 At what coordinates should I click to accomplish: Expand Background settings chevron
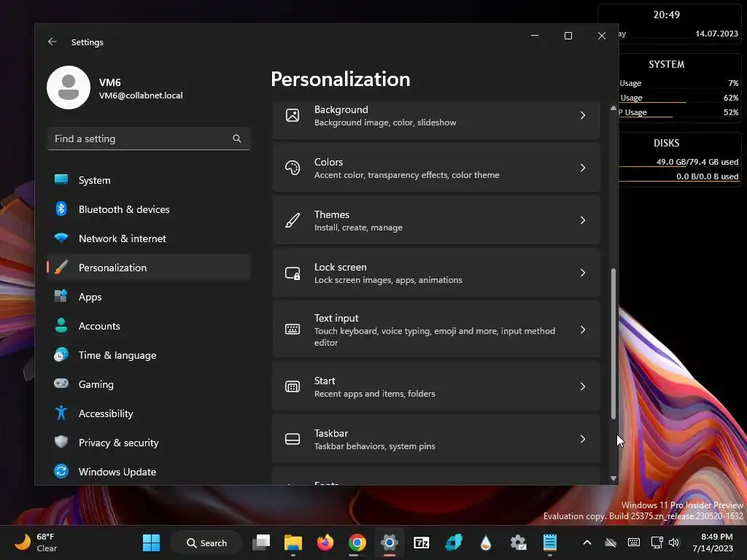(x=583, y=115)
